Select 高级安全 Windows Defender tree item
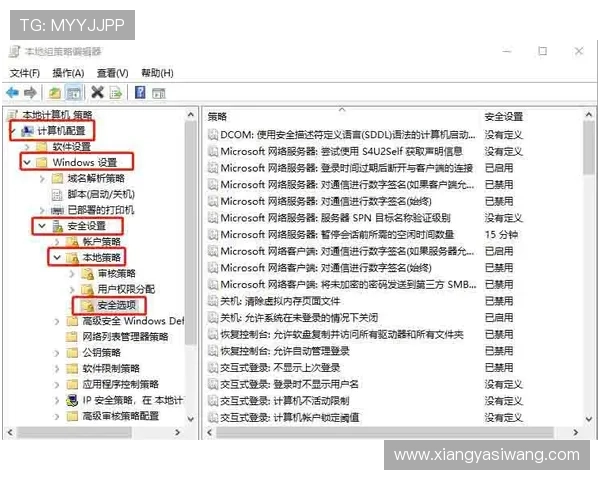Viewport: 600px width, 480px height. tap(133, 321)
